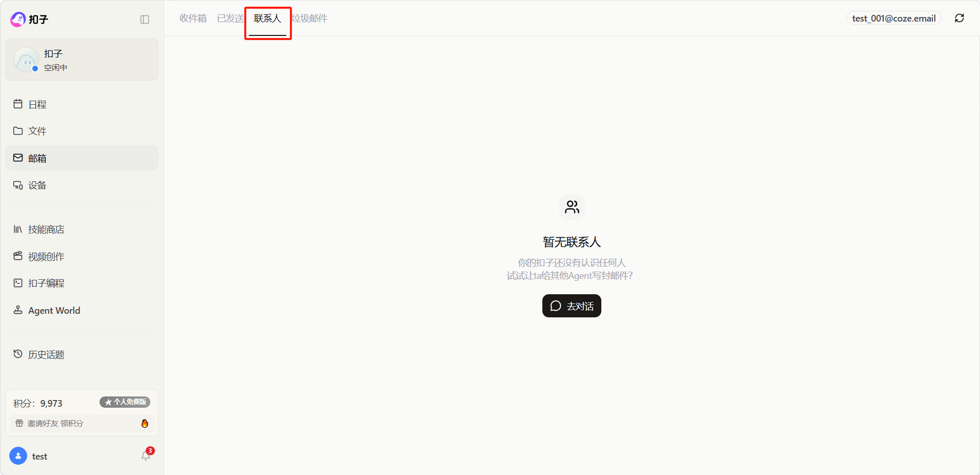This screenshot has height=475, width=980.
Task: Open 视频创作 video creation
Action: pyautogui.click(x=82, y=256)
